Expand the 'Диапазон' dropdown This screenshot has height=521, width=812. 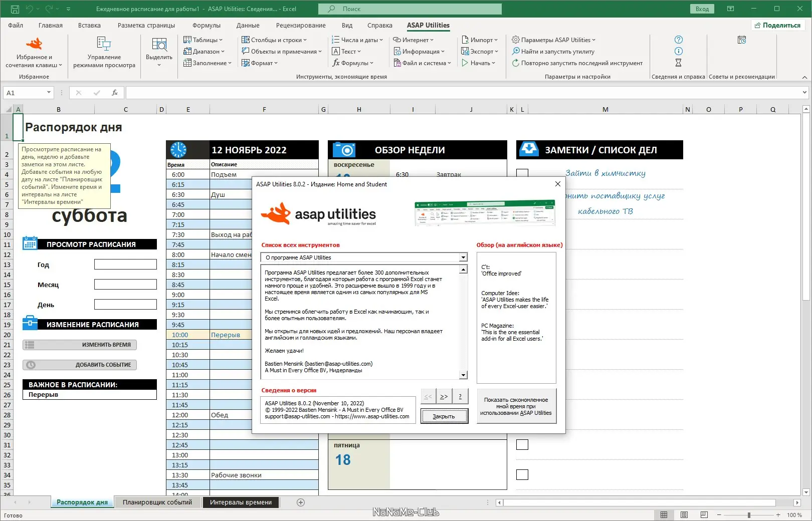pyautogui.click(x=204, y=51)
